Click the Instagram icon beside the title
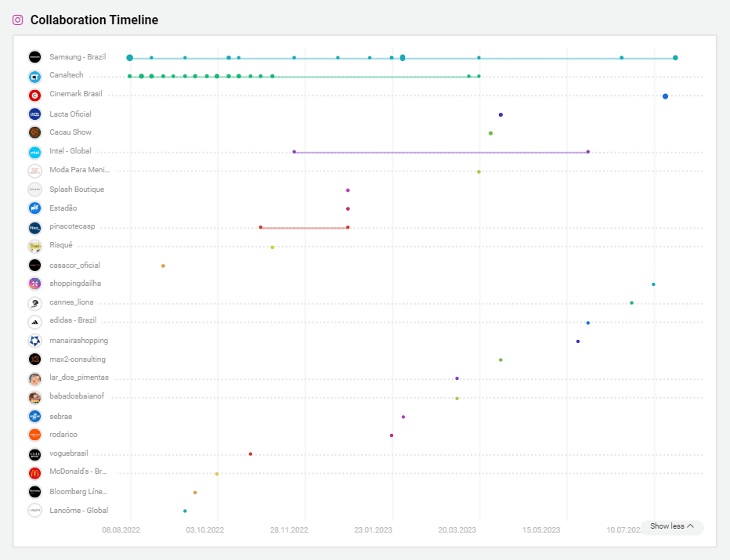730x560 pixels. 16,20
